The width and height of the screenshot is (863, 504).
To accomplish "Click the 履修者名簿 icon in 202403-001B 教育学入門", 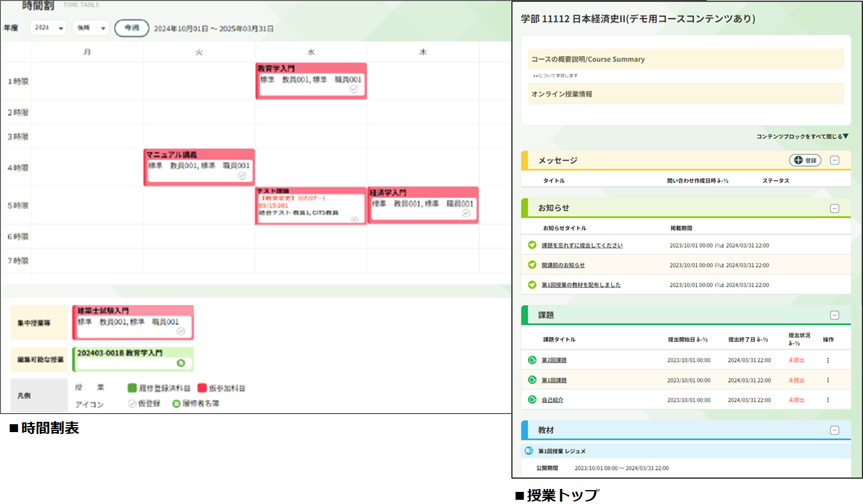I will [x=180, y=363].
